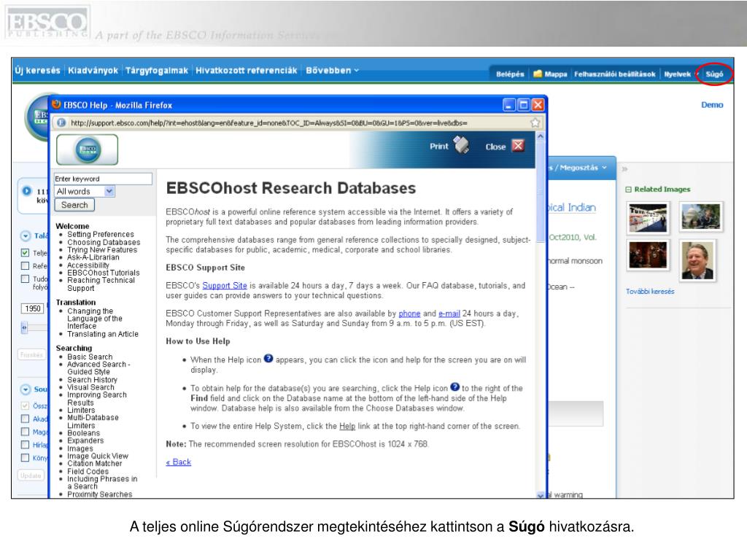Click the blue Help icon in first bullet
This screenshot has width=747, height=560.
pos(268,359)
